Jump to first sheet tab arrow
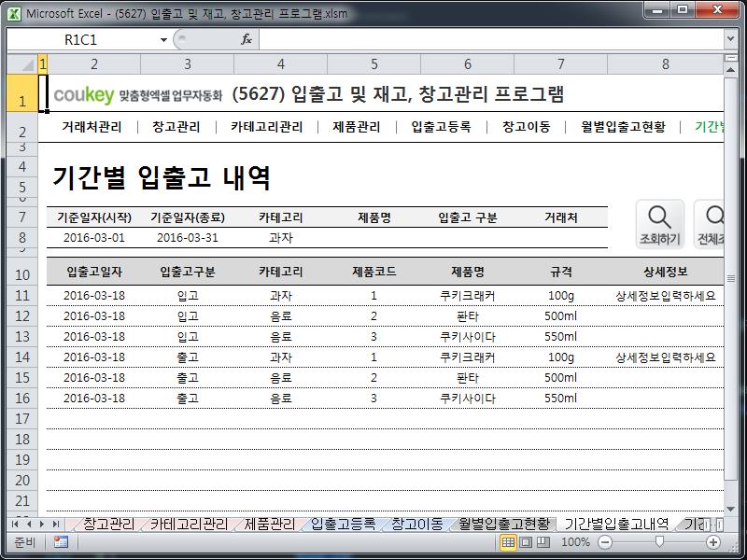The width and height of the screenshot is (747, 560). 15,525
